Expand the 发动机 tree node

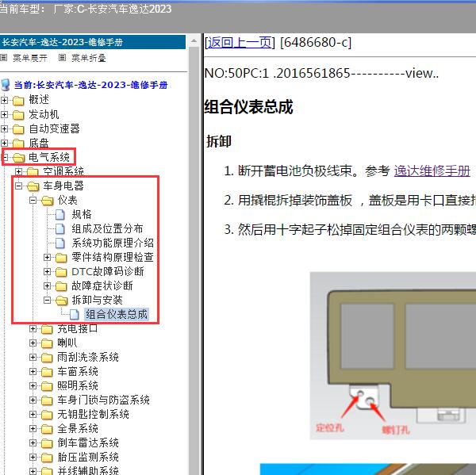point(4,114)
